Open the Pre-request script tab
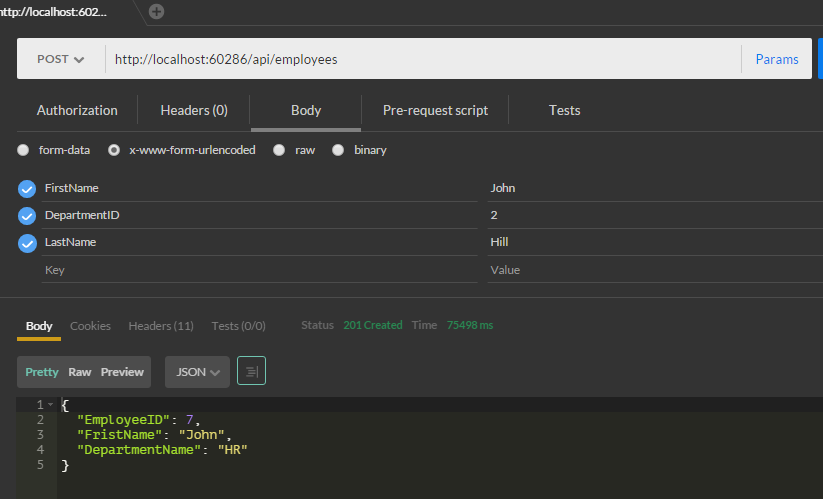 [x=435, y=110]
